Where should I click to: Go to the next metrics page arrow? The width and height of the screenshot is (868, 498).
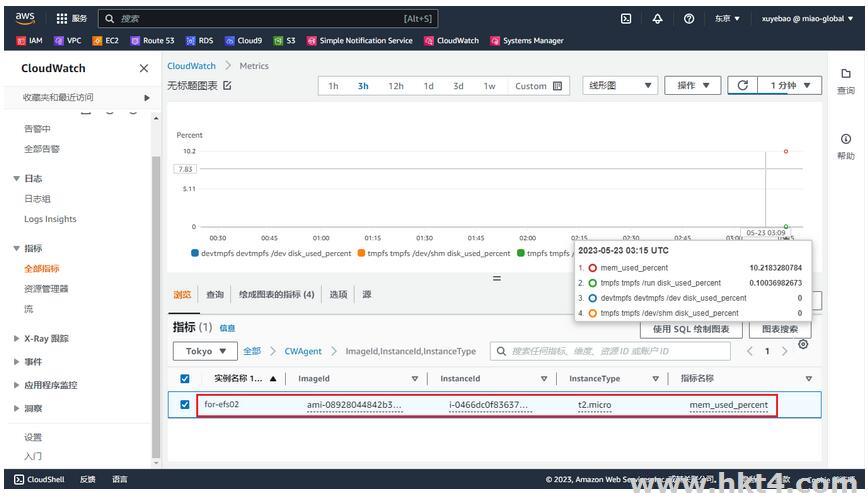(784, 351)
